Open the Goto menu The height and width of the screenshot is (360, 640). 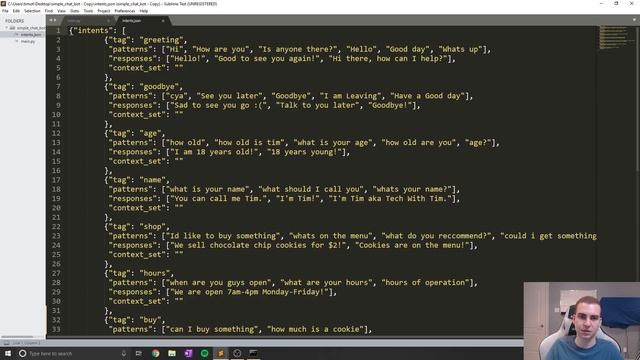[75, 11]
